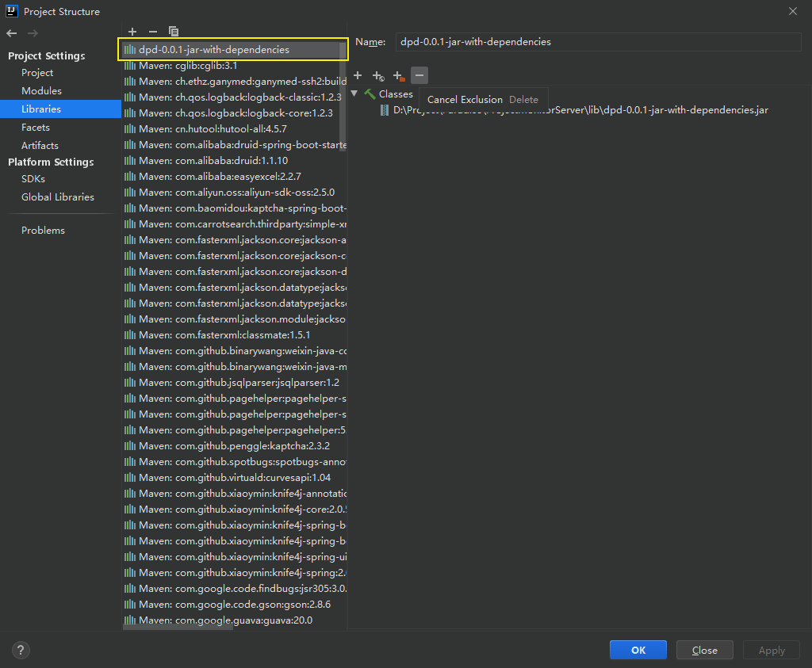Remove the selected library from list
Viewport: 812px width, 668px height.
point(153,32)
